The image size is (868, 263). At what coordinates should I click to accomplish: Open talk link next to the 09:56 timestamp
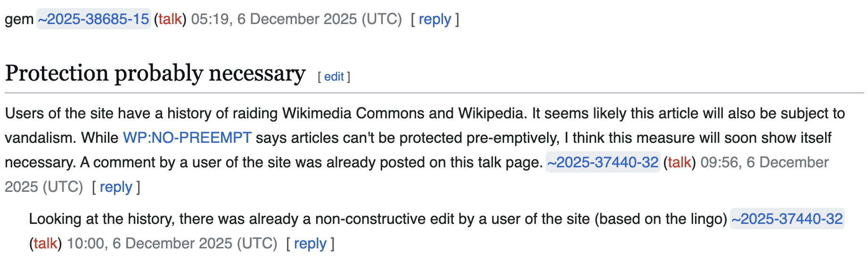click(x=679, y=163)
